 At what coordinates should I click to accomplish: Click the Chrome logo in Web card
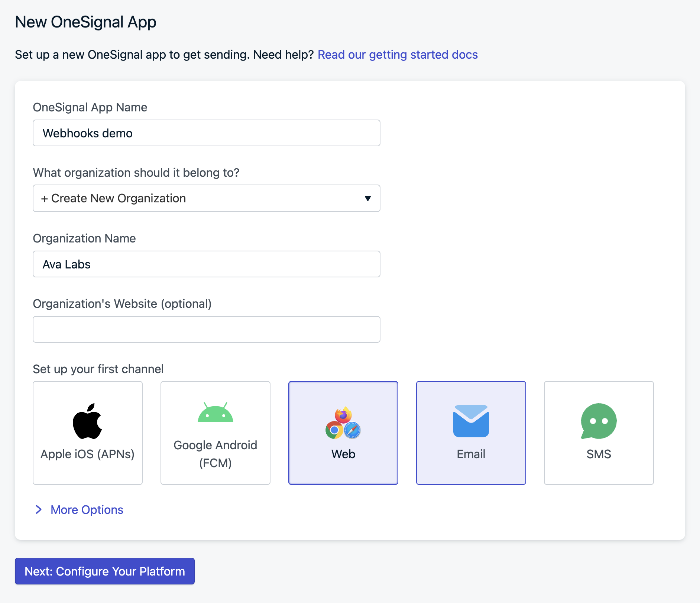[334, 430]
